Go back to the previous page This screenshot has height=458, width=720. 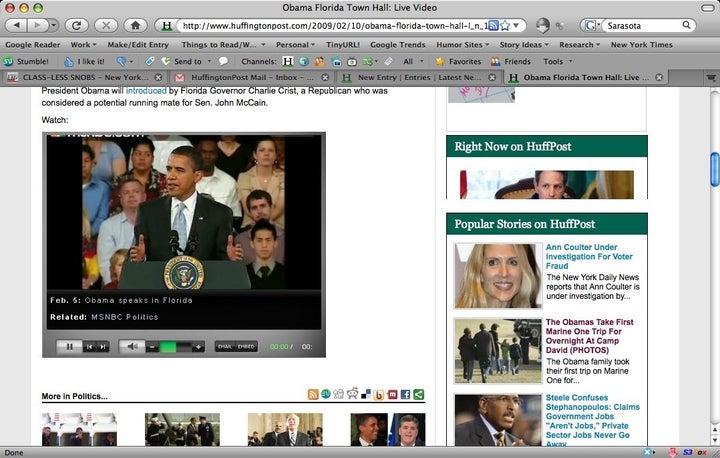[17, 25]
